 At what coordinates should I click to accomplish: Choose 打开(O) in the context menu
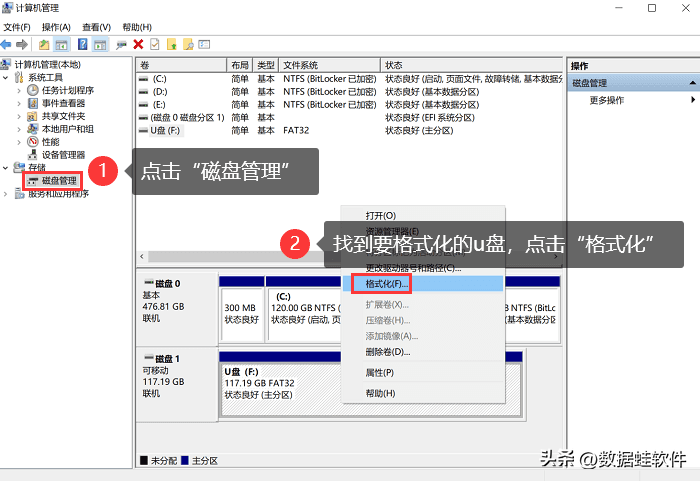[423, 216]
